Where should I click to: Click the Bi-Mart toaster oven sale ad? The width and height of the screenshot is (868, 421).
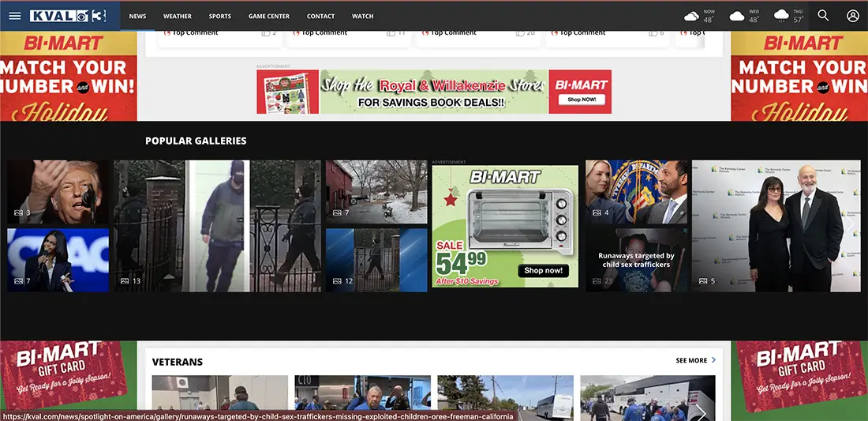pos(505,226)
